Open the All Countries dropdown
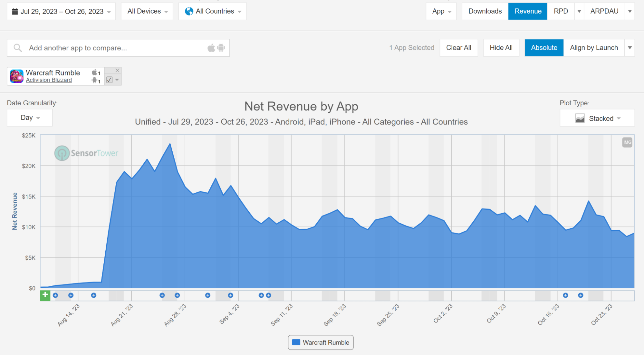The image size is (644, 355). click(213, 11)
